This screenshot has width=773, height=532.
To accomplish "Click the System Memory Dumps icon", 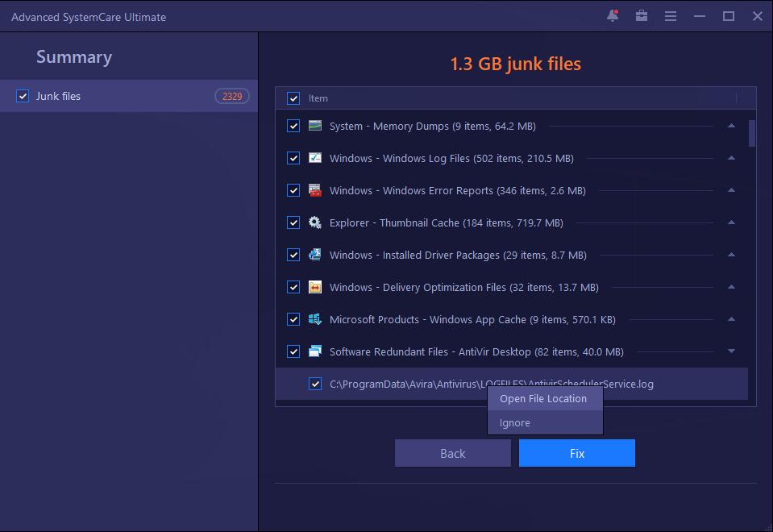I will tap(315, 126).
